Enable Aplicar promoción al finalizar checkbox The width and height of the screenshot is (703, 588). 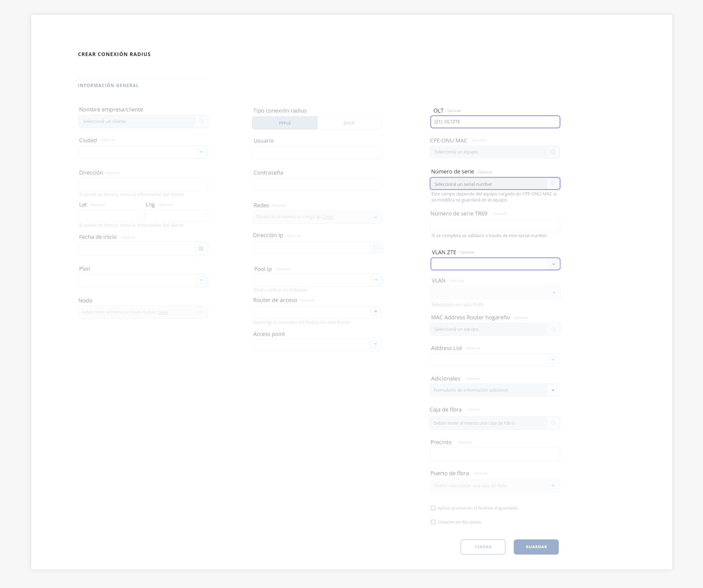click(433, 508)
